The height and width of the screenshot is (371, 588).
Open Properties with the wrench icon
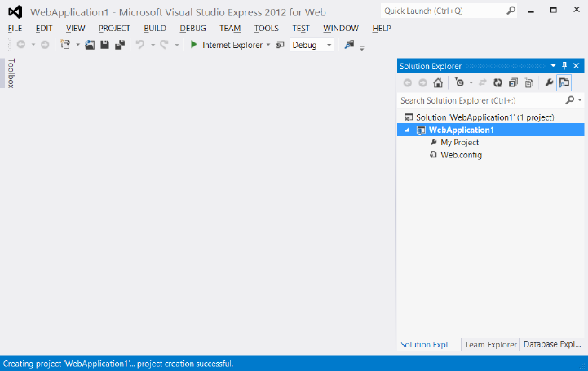click(549, 82)
